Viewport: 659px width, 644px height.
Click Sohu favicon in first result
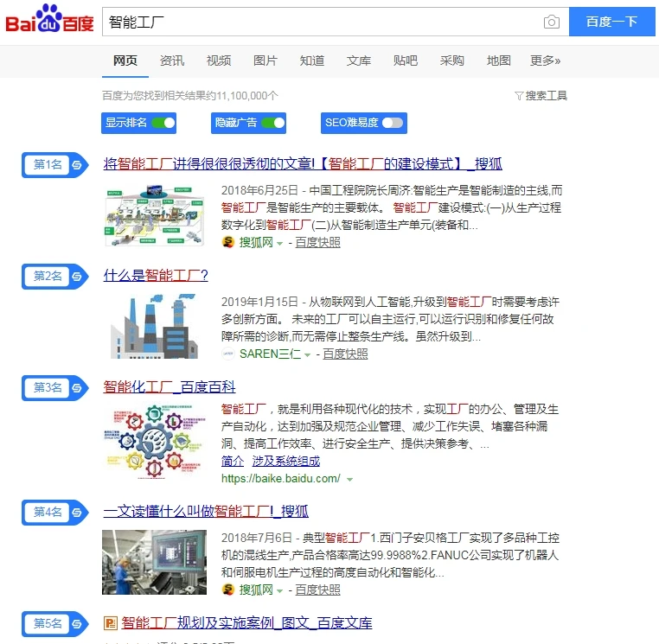click(x=227, y=242)
